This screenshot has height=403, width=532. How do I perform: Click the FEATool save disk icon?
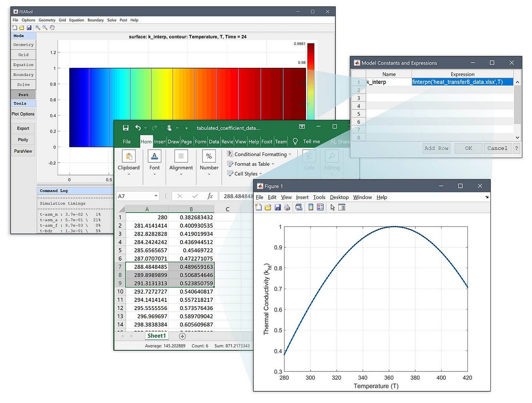pos(29,27)
